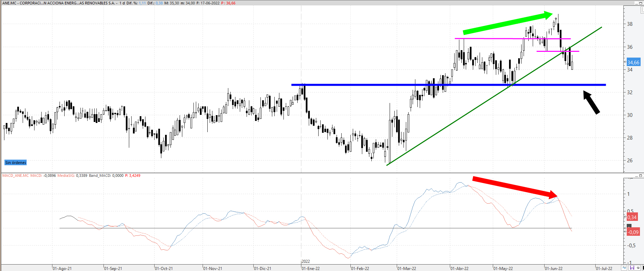Click the pin icon next to save
The image size is (644, 271).
[x=637, y=268]
